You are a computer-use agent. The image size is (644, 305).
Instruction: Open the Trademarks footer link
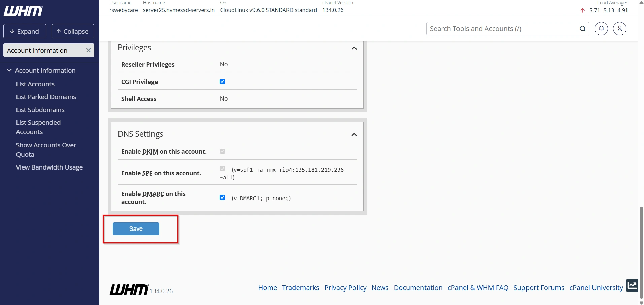301,288
